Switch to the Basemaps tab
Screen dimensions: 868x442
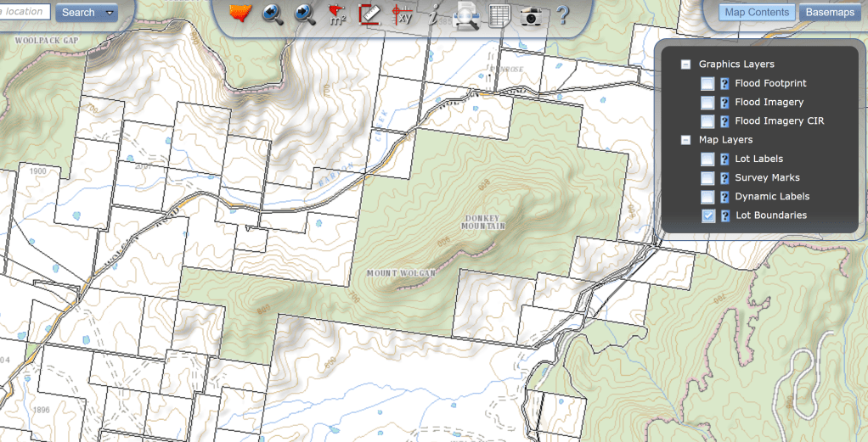(x=830, y=13)
